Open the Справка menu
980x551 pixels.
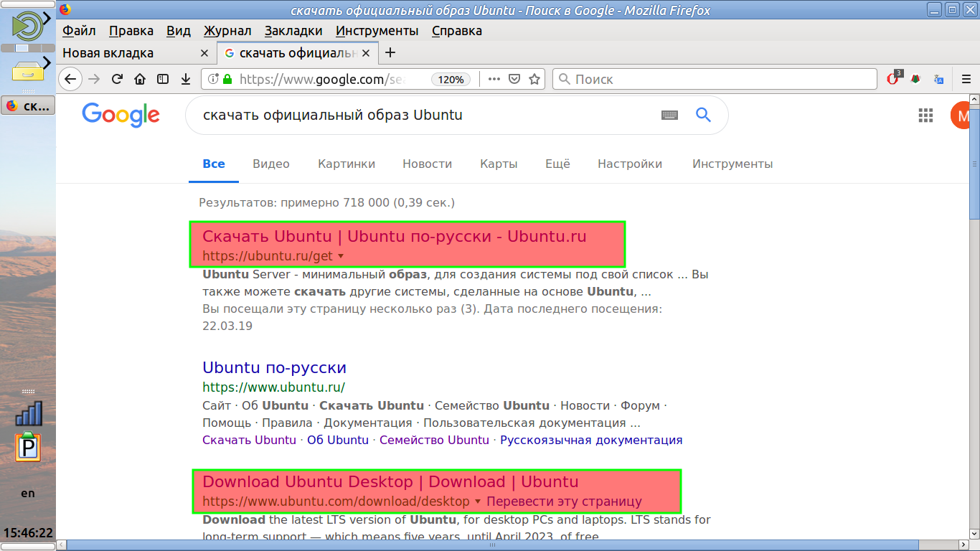(x=457, y=31)
